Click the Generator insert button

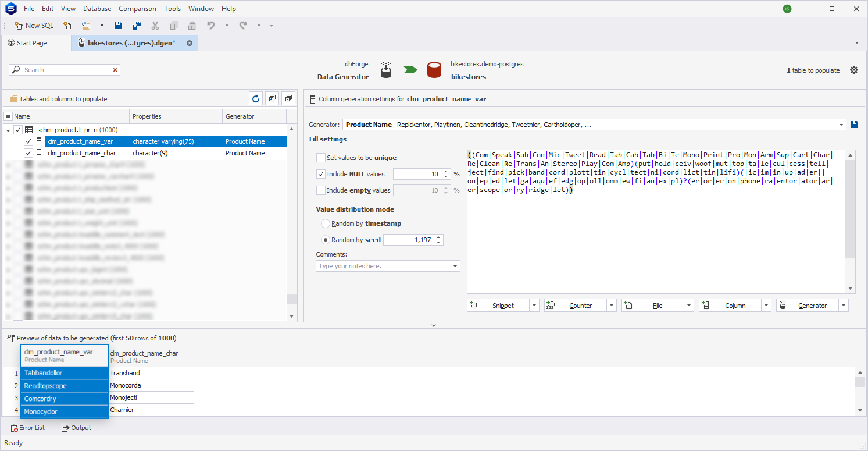[x=808, y=306]
